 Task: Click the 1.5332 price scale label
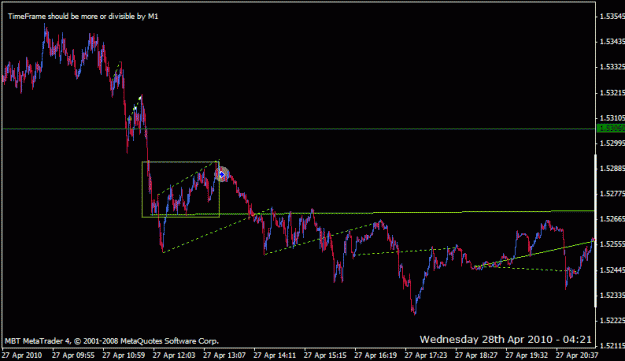612,67
